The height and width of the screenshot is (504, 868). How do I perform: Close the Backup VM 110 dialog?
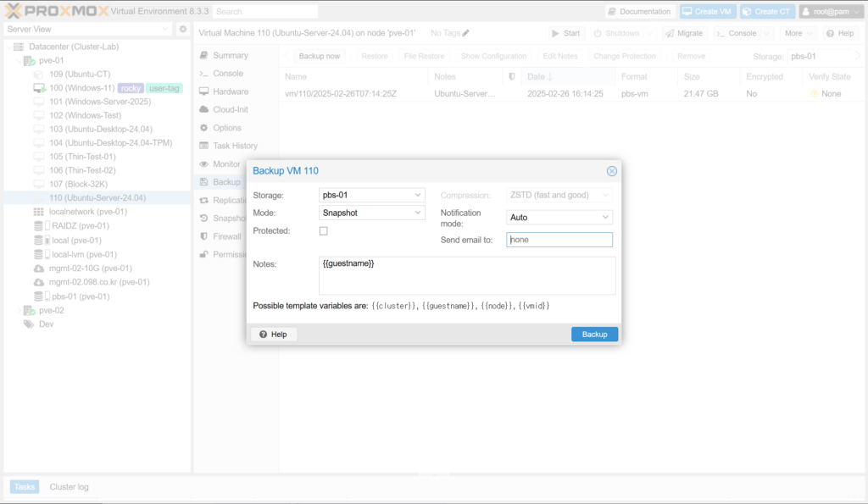tap(611, 171)
